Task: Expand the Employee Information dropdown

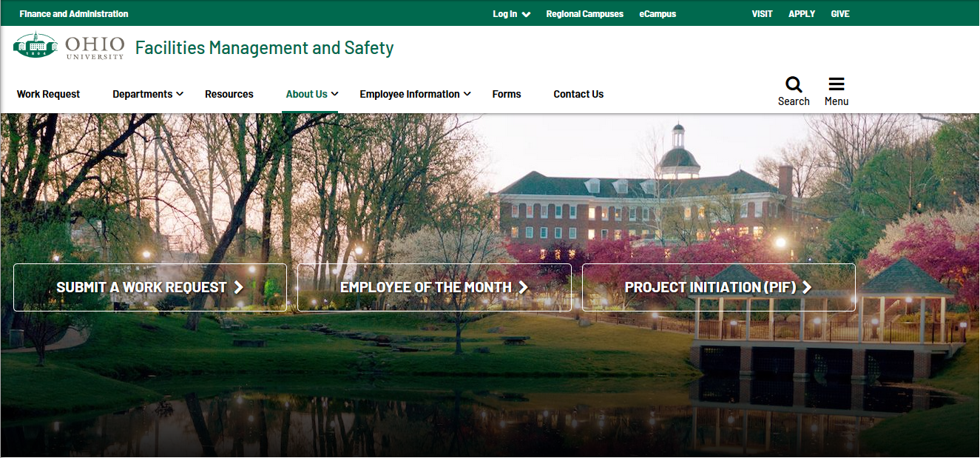Action: coord(467,94)
